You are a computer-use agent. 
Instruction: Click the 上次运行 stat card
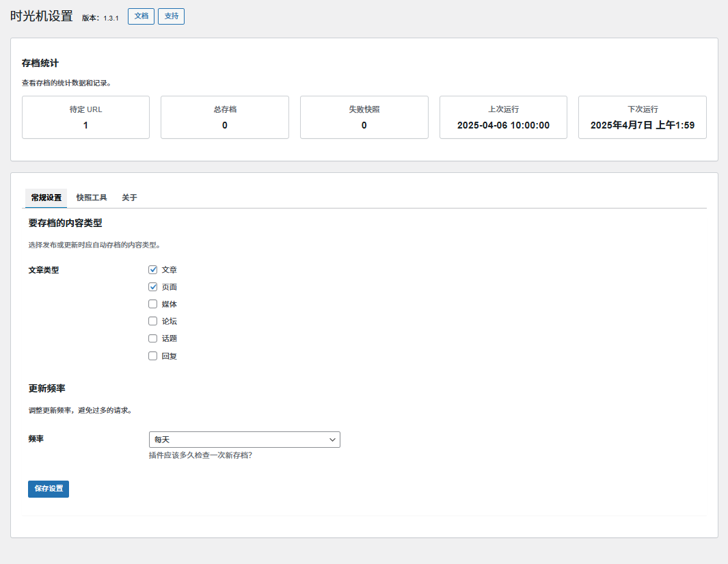(x=503, y=118)
